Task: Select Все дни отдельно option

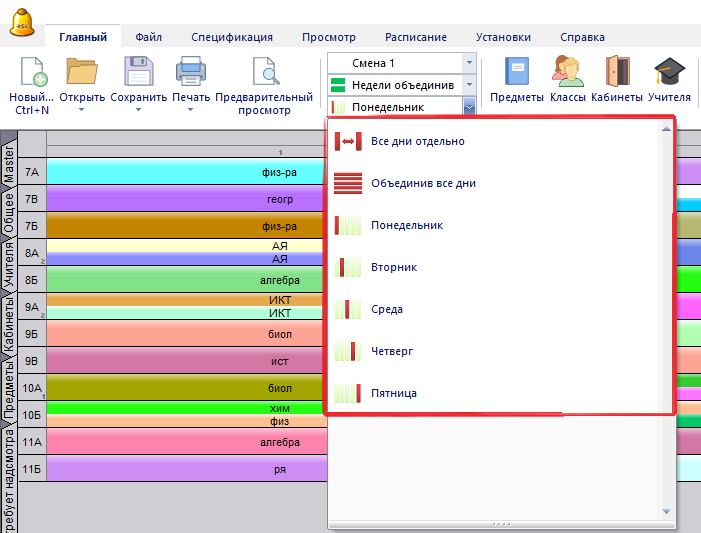Action: click(417, 141)
